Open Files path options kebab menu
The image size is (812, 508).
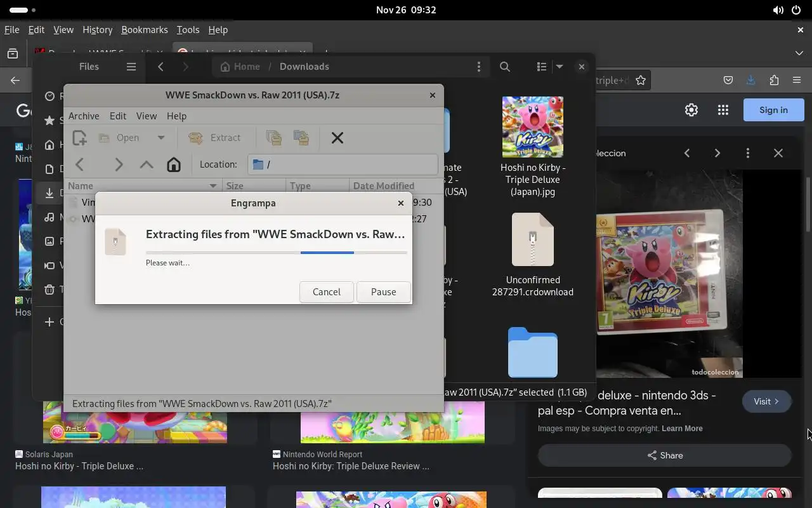pyautogui.click(x=479, y=67)
